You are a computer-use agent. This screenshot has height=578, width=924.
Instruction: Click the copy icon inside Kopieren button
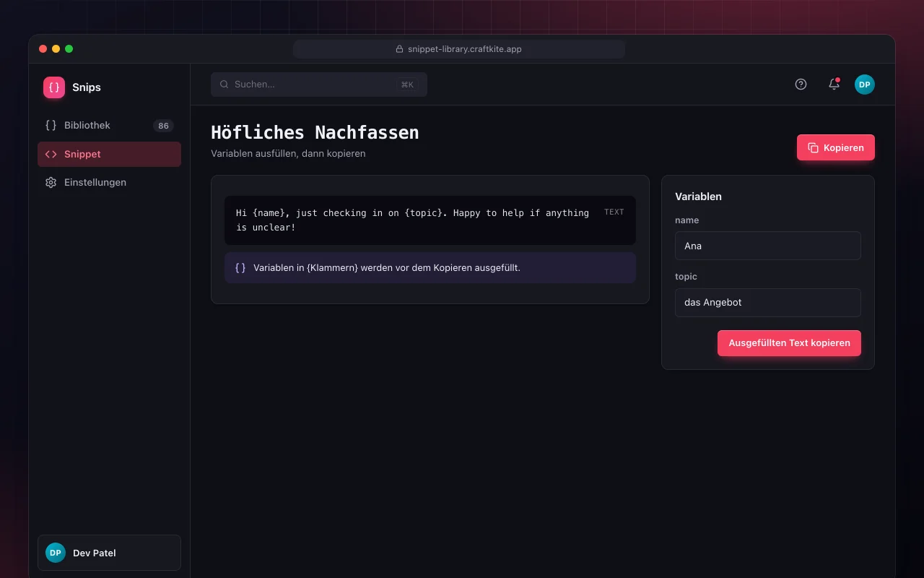[x=813, y=147]
